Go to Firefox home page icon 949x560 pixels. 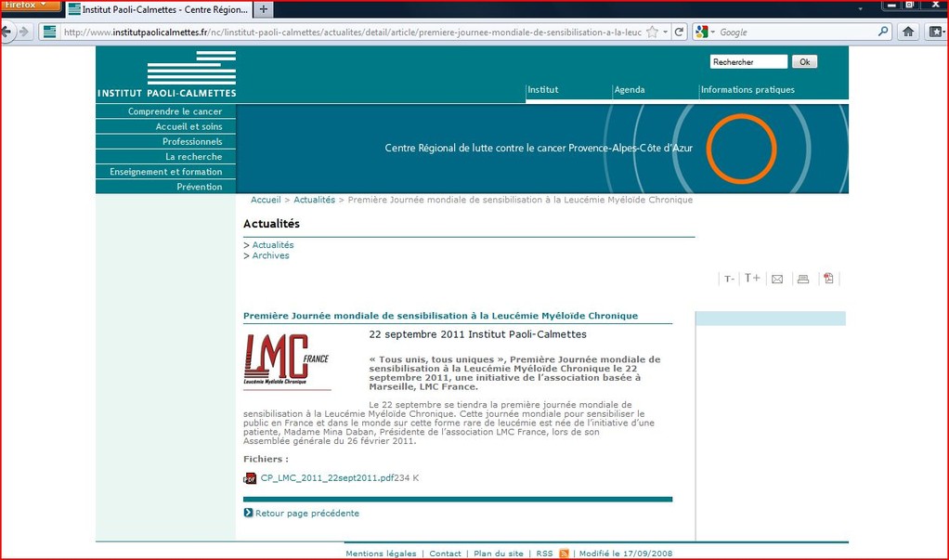(908, 33)
